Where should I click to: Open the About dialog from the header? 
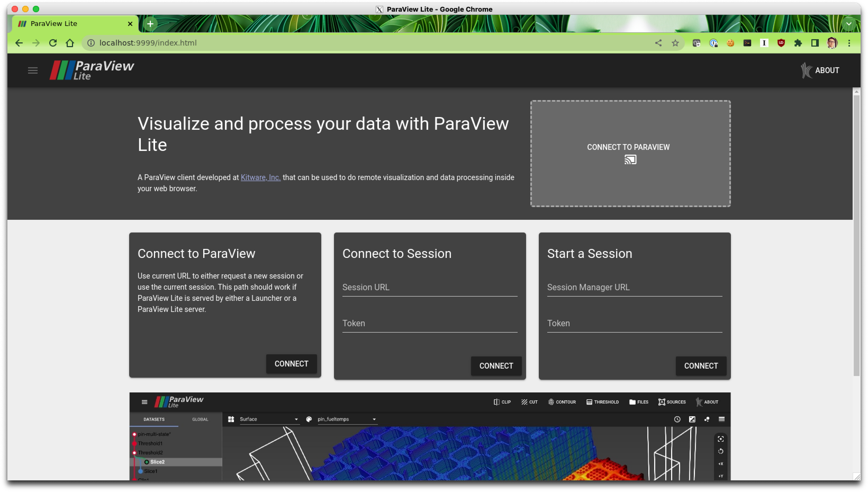click(x=820, y=70)
